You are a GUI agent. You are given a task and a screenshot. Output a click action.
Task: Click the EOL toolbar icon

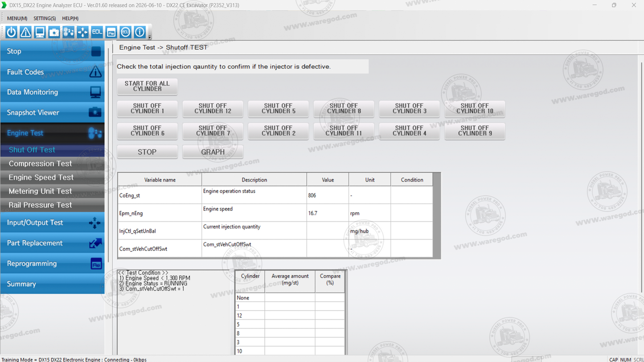[x=97, y=32]
